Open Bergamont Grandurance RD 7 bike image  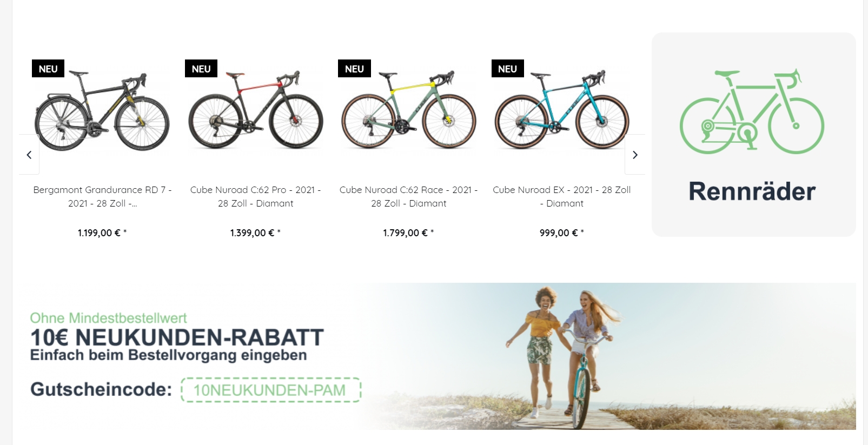(102, 111)
